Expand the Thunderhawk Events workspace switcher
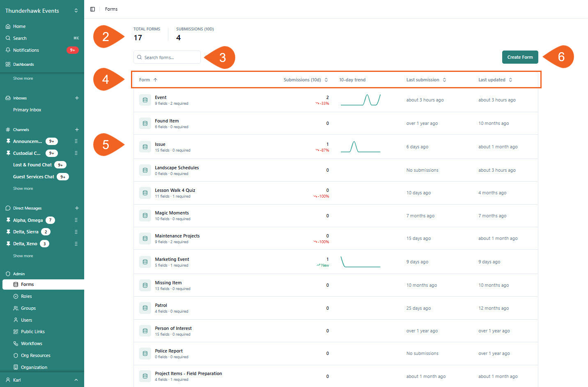 pyautogui.click(x=76, y=11)
